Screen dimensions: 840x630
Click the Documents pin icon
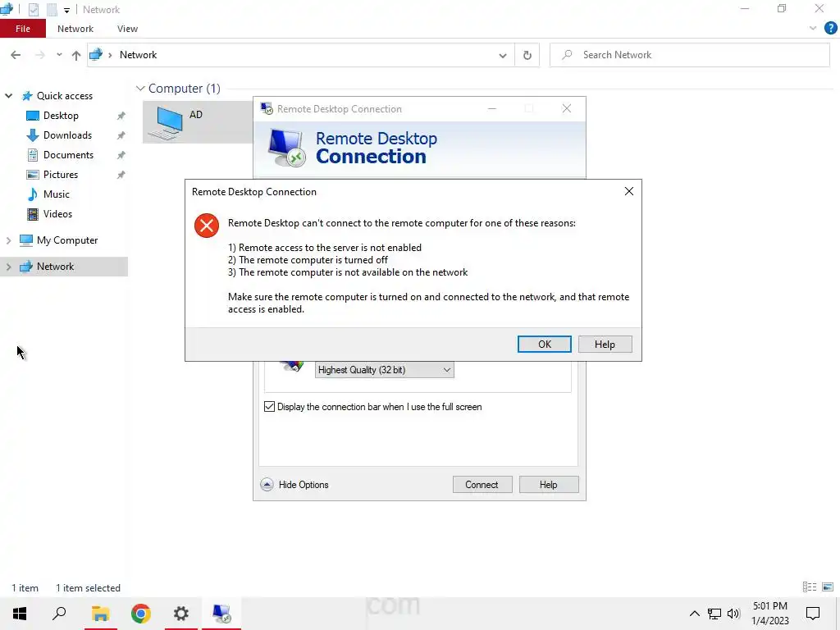pos(121,155)
